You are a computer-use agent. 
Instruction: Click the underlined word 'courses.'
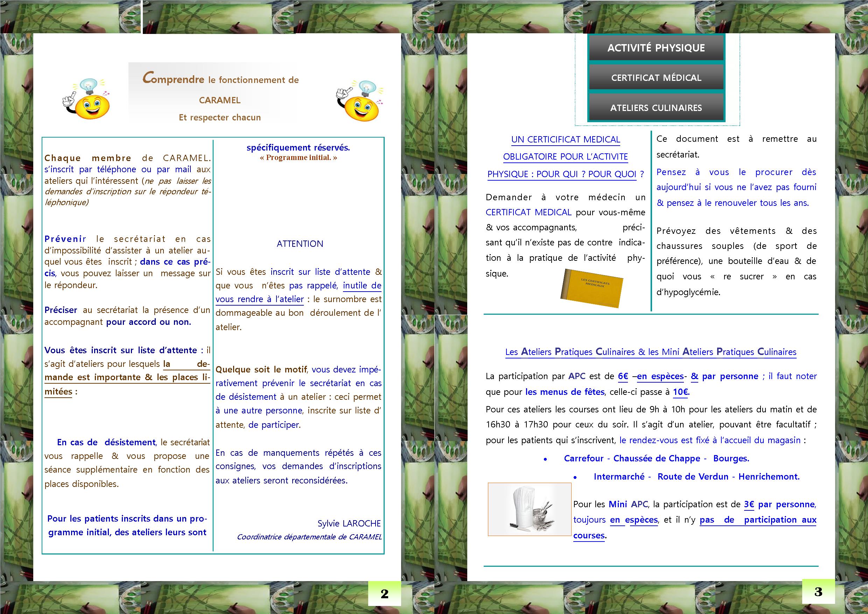tap(590, 536)
